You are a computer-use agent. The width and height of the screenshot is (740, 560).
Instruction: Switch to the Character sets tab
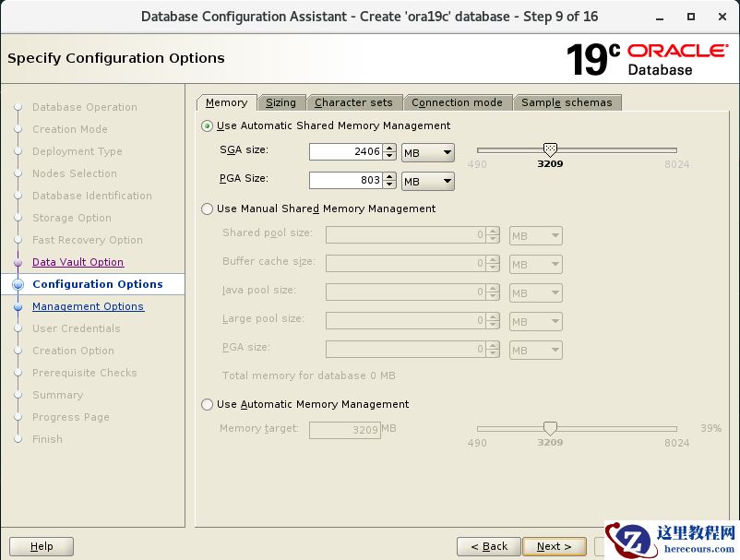pos(353,102)
